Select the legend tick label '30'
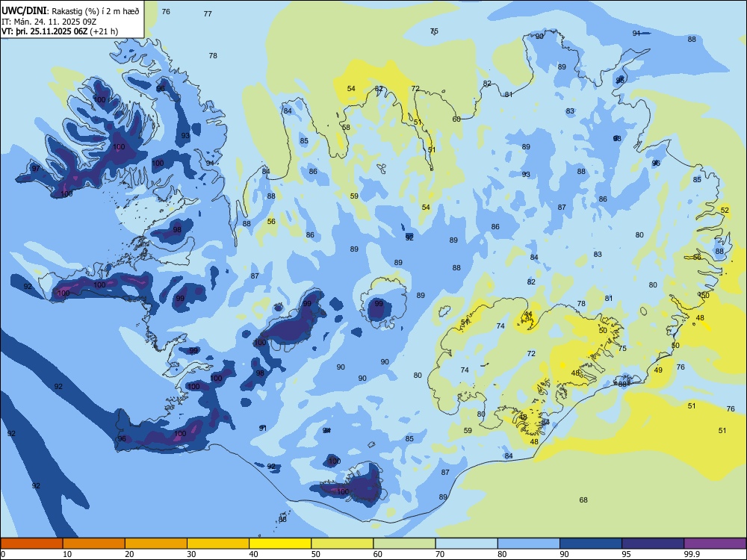Screen dimensions: 747x560 (x=191, y=554)
